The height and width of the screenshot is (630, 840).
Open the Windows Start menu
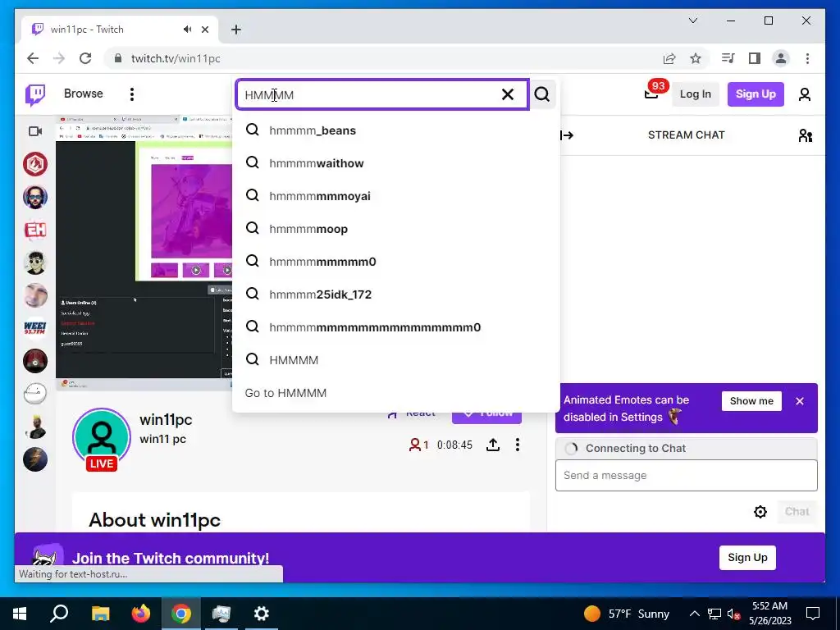click(20, 614)
